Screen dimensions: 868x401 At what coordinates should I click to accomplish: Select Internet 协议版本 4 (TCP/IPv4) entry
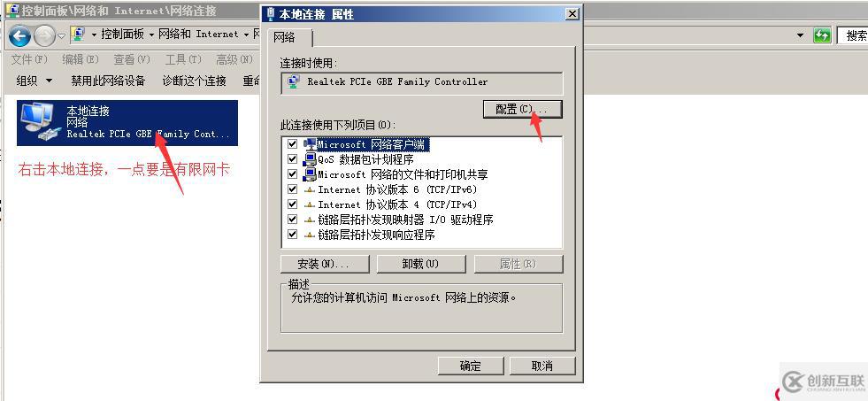pos(390,204)
